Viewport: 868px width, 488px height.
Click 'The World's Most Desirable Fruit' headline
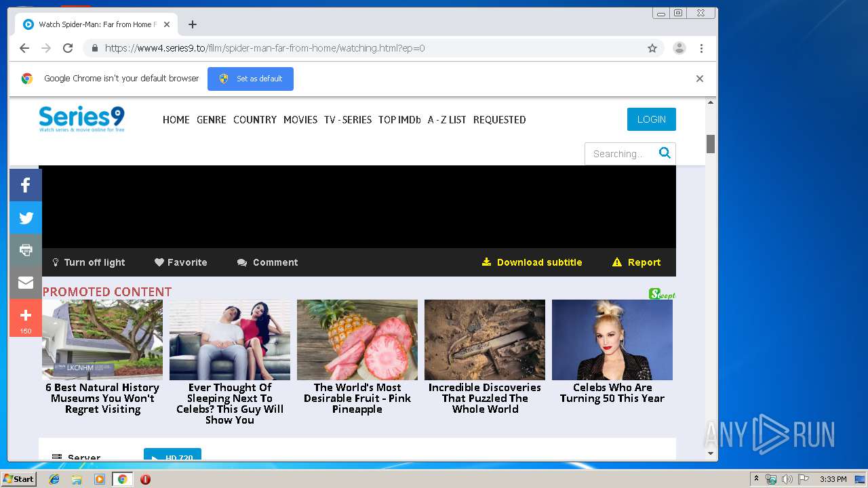357,399
